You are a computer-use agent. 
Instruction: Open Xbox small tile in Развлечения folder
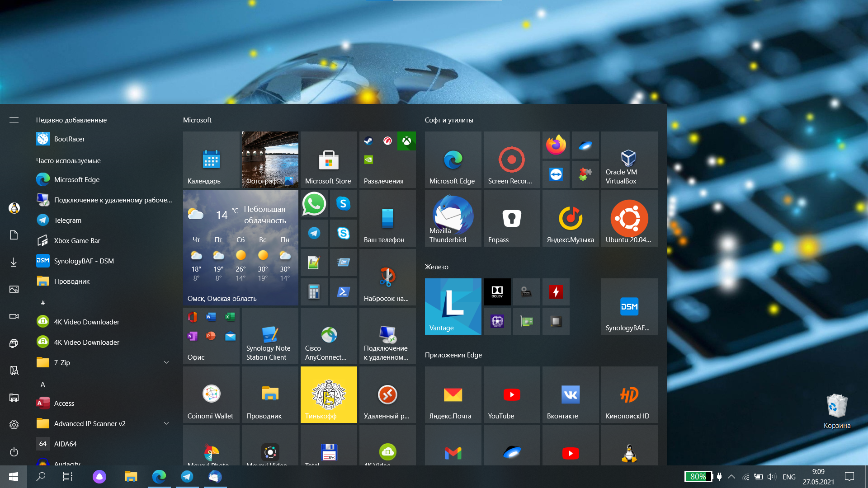[406, 141]
